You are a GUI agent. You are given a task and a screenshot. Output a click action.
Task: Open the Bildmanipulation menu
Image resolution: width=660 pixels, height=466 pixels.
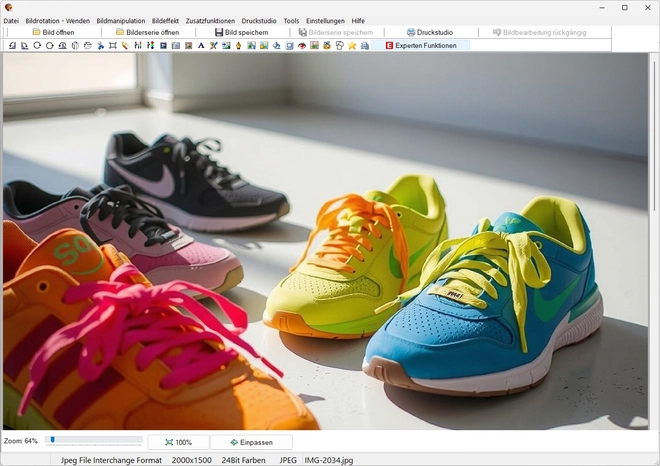[x=120, y=20]
